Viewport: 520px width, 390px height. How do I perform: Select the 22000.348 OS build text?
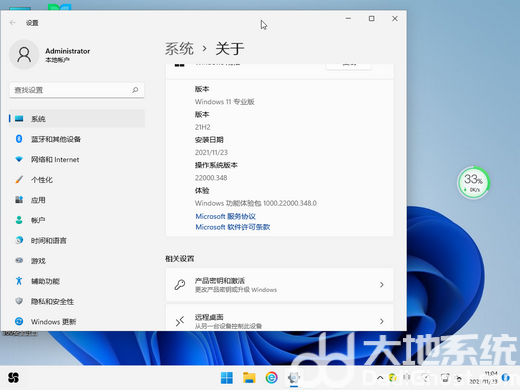pos(211,178)
